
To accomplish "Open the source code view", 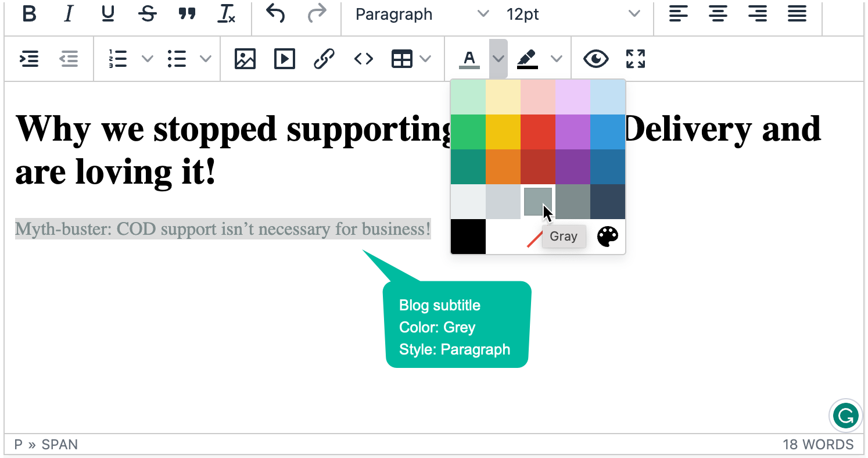I will point(363,58).
